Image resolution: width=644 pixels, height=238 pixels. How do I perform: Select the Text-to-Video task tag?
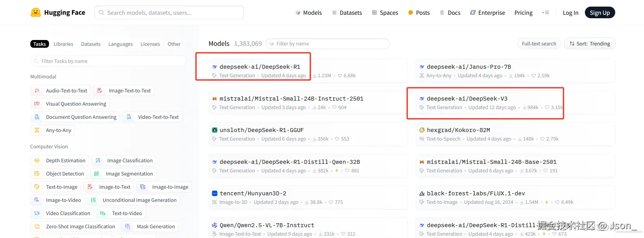(x=121, y=213)
